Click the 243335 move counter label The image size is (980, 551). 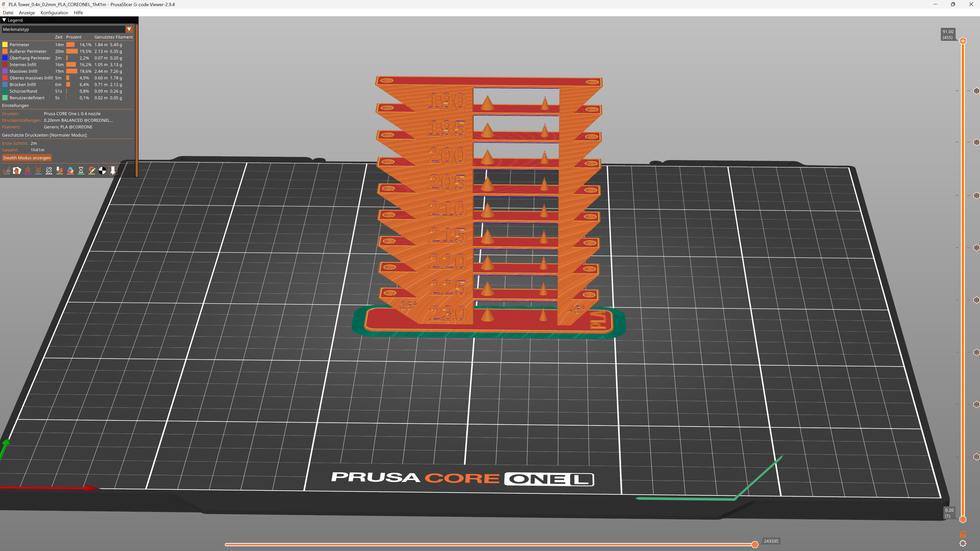pyautogui.click(x=771, y=541)
